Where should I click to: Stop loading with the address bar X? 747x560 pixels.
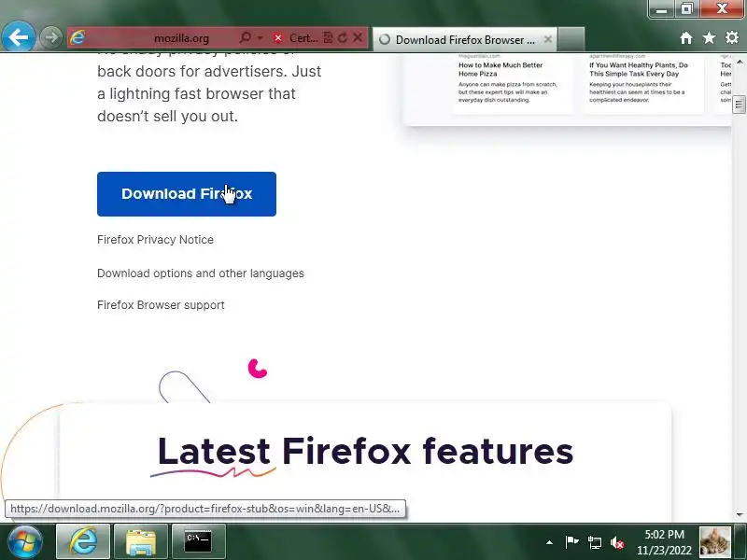tap(358, 37)
